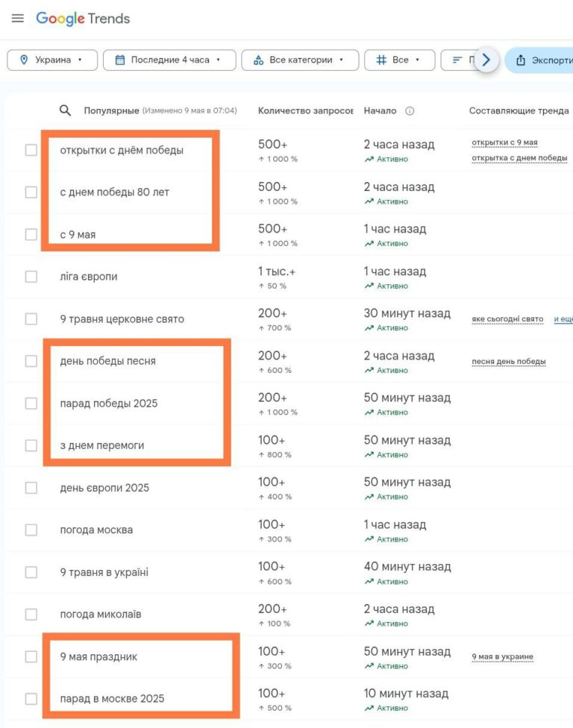The width and height of the screenshot is (573, 728).
Task: Click the location pin icon for Украина
Action: point(23,60)
